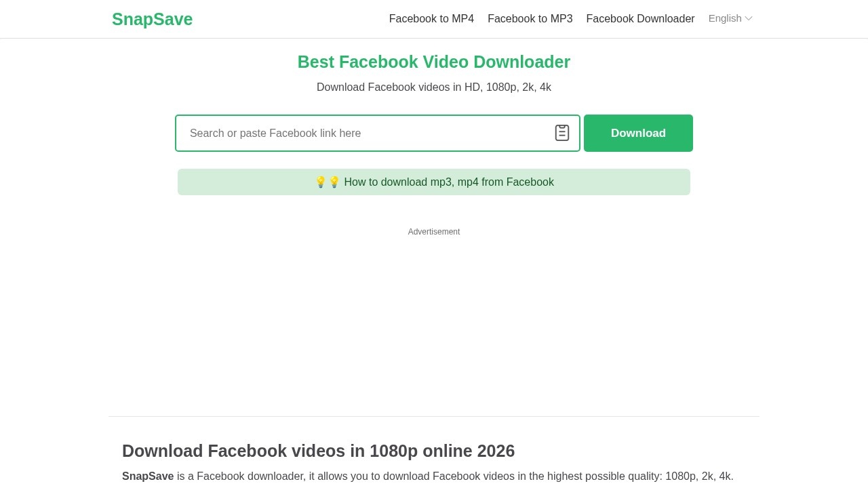Viewport: 868px width, 488px height.
Task: Click the description paragraph about highest quality
Action: pyautogui.click(x=454, y=476)
